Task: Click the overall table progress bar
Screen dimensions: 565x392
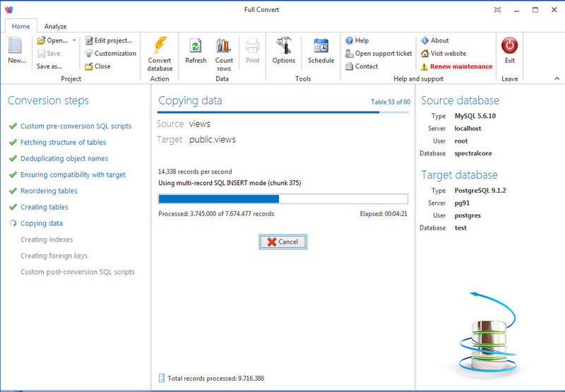Action: point(283,112)
